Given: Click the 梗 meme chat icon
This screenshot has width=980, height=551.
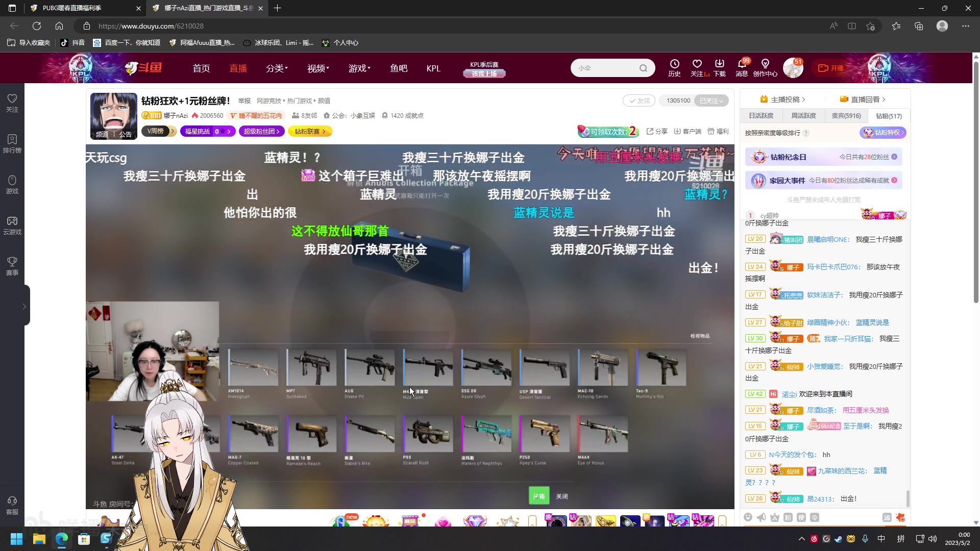Looking at the screenshot, I should click(x=801, y=517).
